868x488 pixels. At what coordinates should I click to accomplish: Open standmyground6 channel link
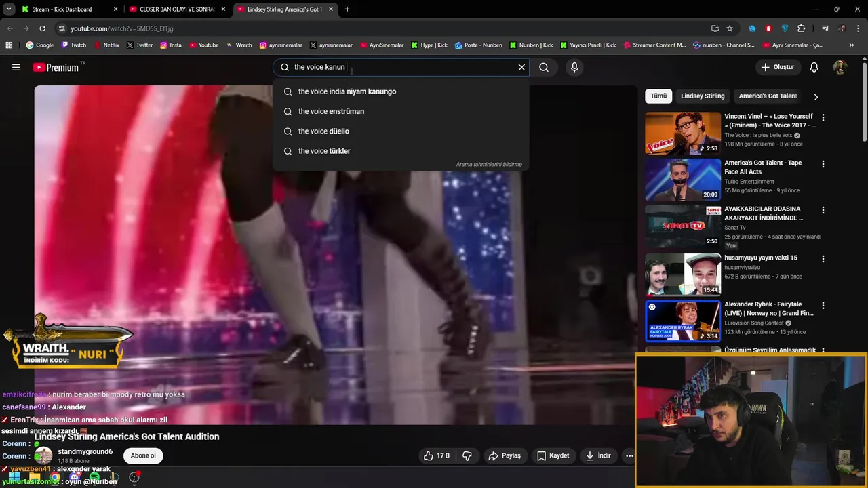pyautogui.click(x=85, y=451)
